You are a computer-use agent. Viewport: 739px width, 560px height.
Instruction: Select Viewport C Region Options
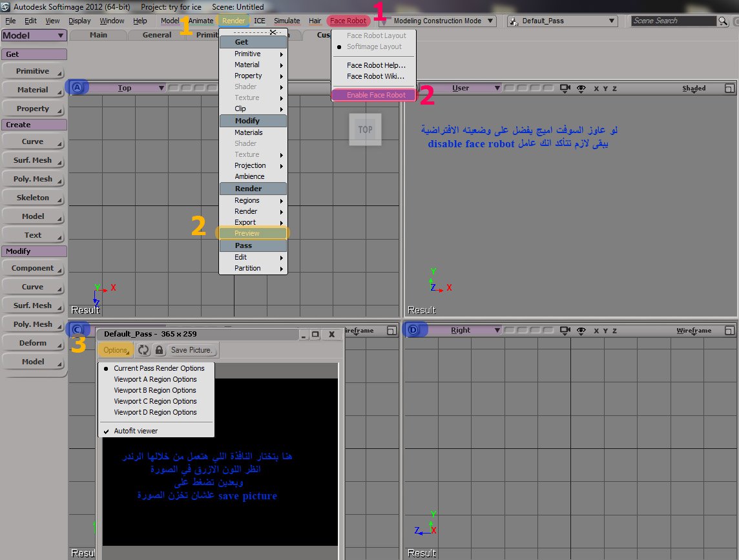155,401
